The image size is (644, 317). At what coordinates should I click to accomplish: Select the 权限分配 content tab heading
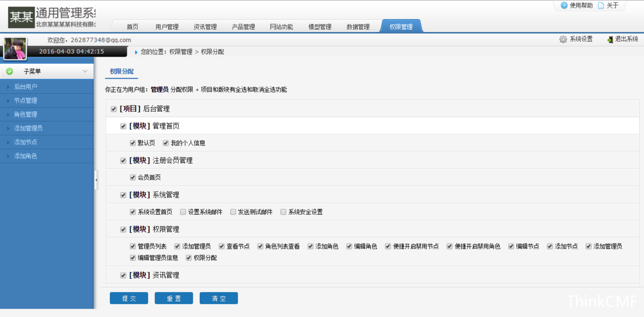pos(122,71)
